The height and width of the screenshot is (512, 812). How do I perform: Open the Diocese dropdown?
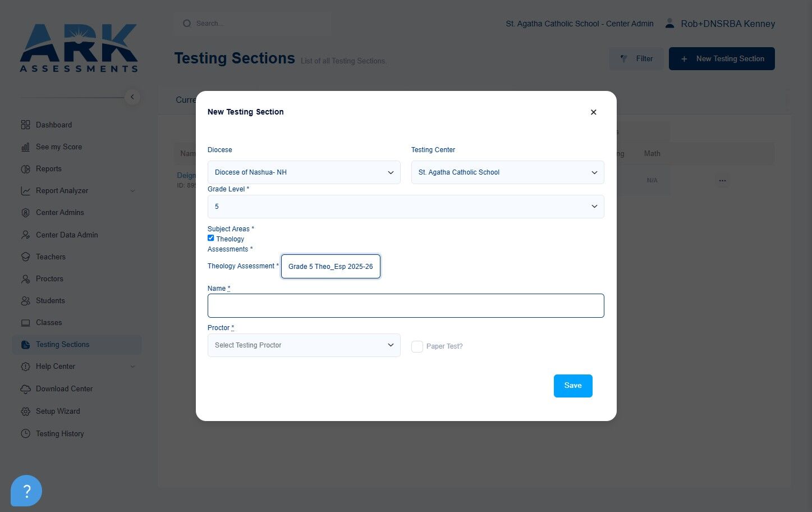tap(304, 172)
